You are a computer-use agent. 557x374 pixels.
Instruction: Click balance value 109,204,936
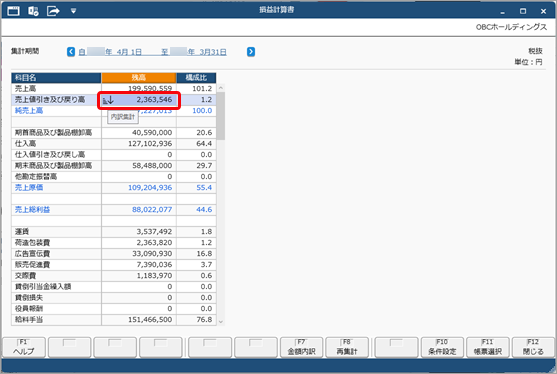[150, 188]
